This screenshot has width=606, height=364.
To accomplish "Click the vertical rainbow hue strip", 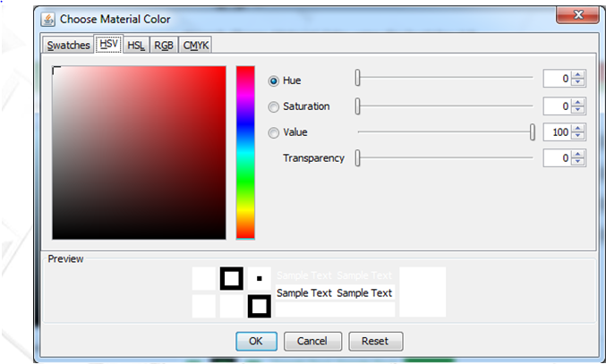I will (245, 153).
